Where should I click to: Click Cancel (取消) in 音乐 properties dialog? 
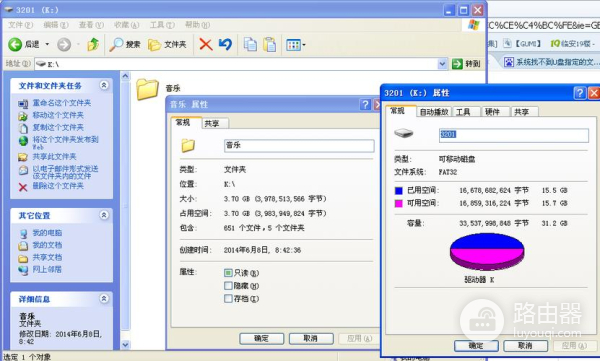pyautogui.click(x=311, y=338)
